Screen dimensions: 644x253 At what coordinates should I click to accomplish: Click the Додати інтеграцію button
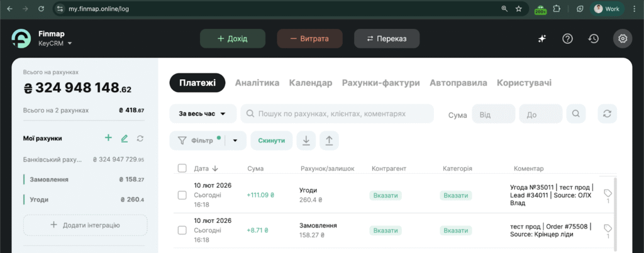coord(86,225)
